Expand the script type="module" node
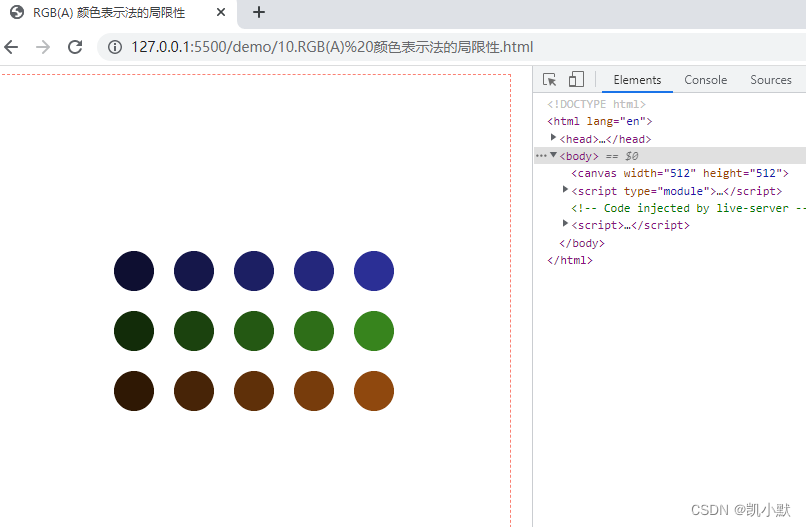This screenshot has height=527, width=806. (x=565, y=190)
